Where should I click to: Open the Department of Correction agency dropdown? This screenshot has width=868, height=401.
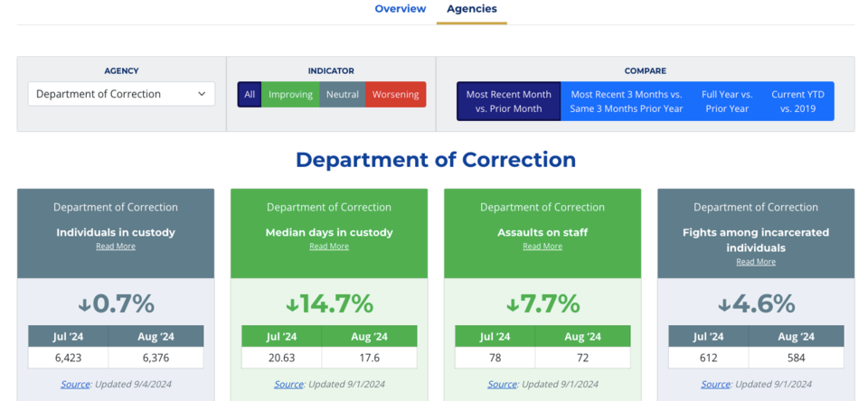(121, 94)
